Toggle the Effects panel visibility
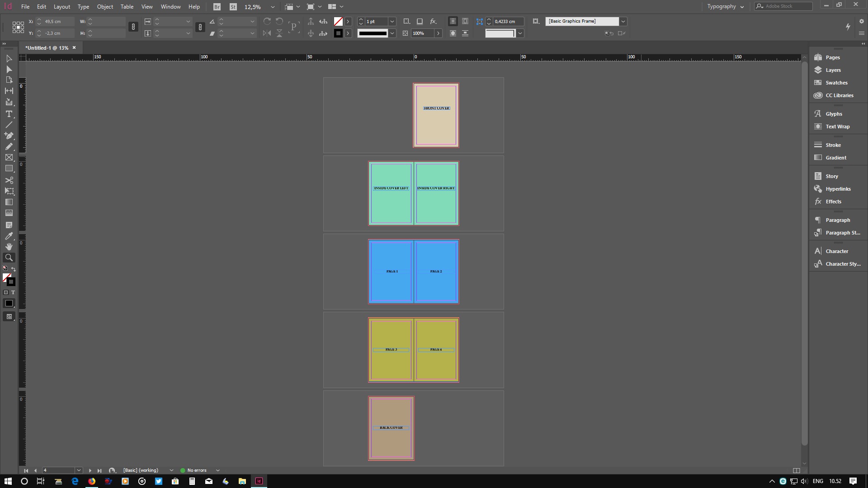The width and height of the screenshot is (868, 488). (833, 202)
